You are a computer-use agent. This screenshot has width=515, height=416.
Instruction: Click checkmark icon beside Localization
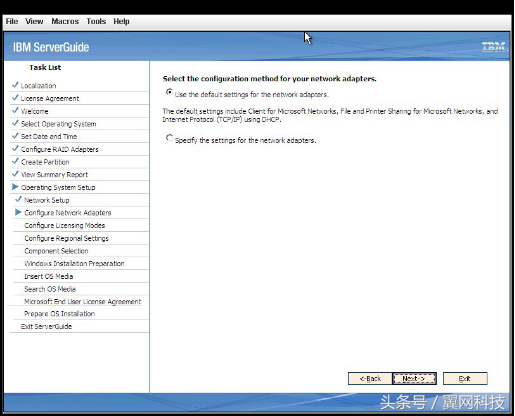[15, 85]
